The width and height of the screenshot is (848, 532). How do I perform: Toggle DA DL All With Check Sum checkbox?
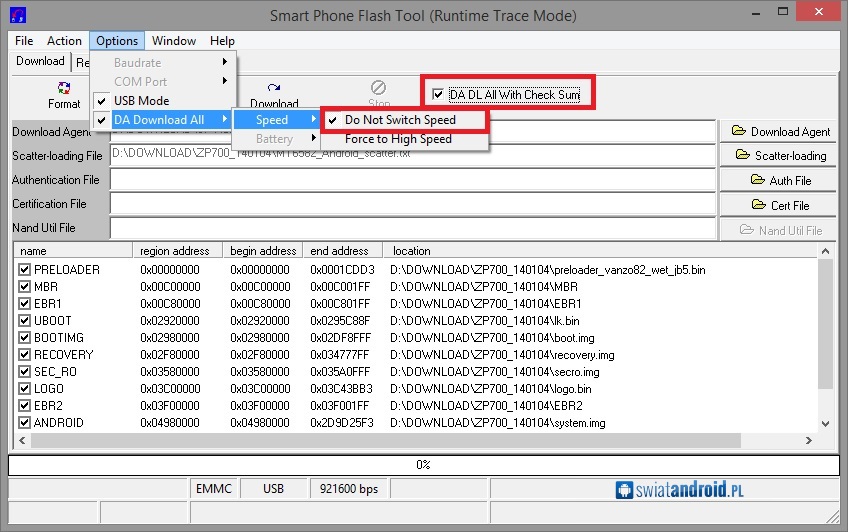438,95
